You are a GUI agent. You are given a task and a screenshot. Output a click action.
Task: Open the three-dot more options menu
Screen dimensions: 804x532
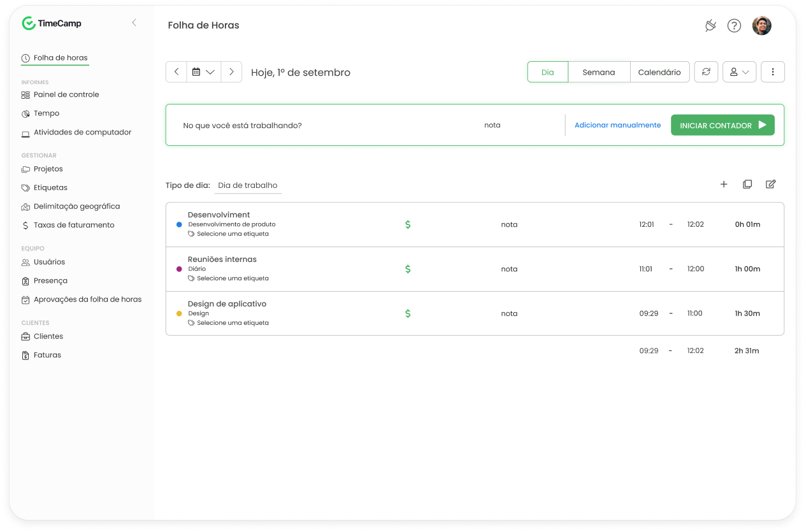coord(772,72)
